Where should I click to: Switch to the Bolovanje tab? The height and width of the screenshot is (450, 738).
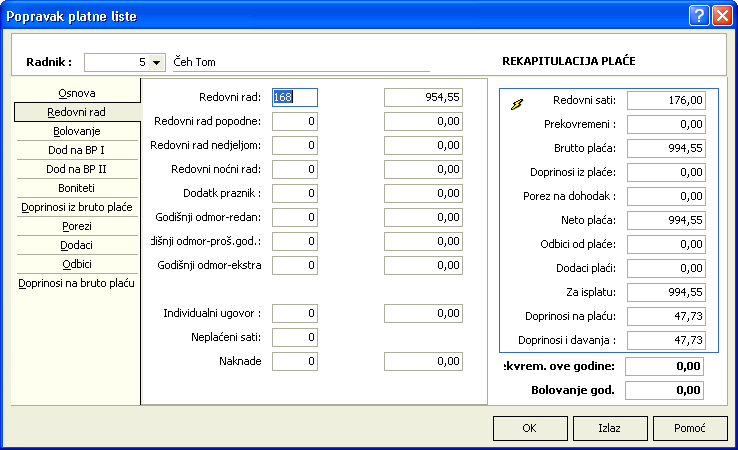tap(77, 131)
